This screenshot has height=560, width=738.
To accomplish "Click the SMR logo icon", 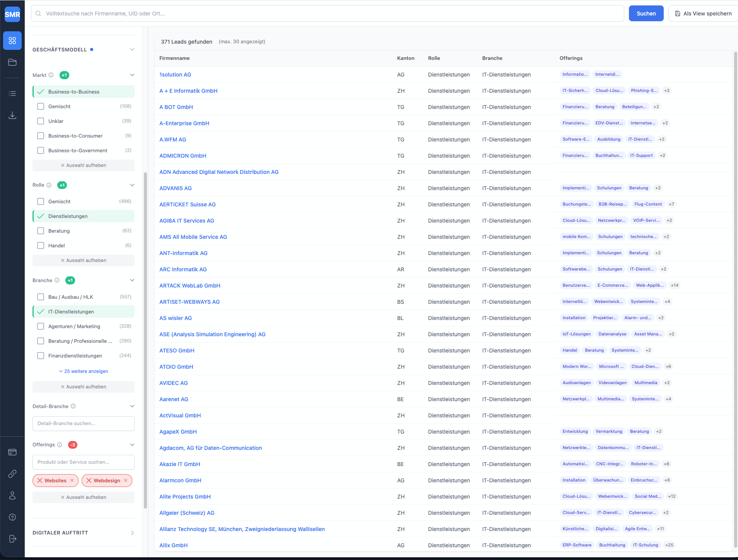I will point(12,14).
